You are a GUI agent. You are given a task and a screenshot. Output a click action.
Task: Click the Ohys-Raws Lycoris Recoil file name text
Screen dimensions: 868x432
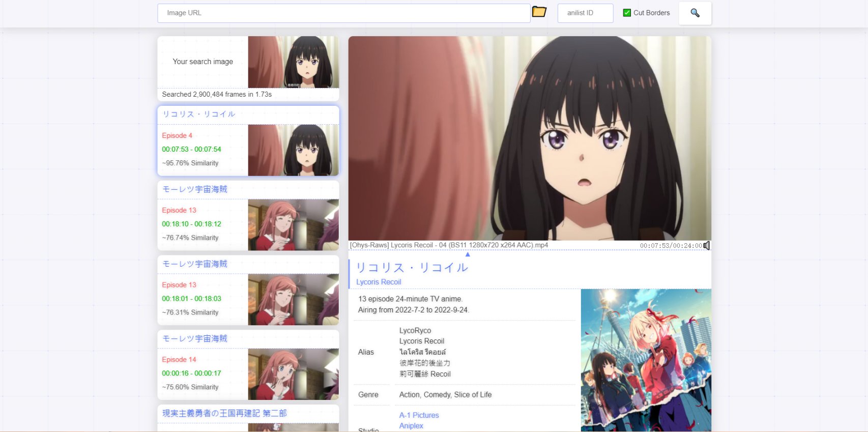coord(449,245)
